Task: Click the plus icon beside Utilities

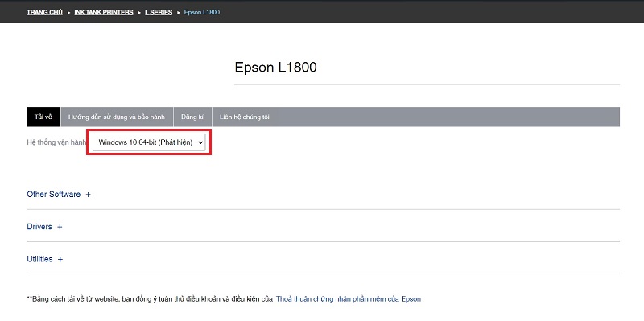Action: pos(60,259)
